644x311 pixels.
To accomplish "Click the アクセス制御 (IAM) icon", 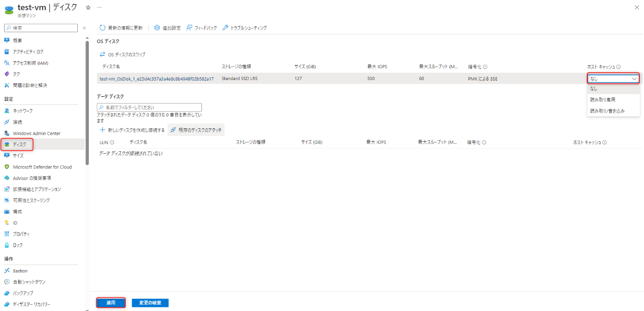I will (x=7, y=63).
